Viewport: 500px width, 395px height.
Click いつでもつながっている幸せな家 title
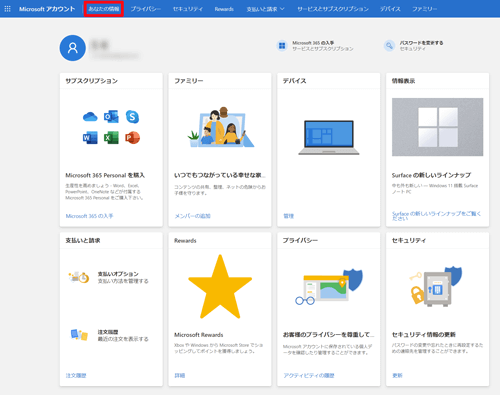220,175
